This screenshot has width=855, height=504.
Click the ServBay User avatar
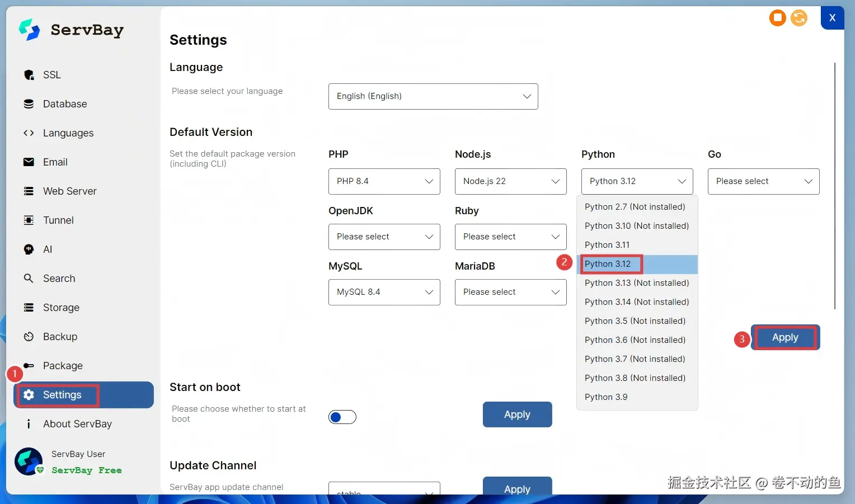click(x=29, y=461)
